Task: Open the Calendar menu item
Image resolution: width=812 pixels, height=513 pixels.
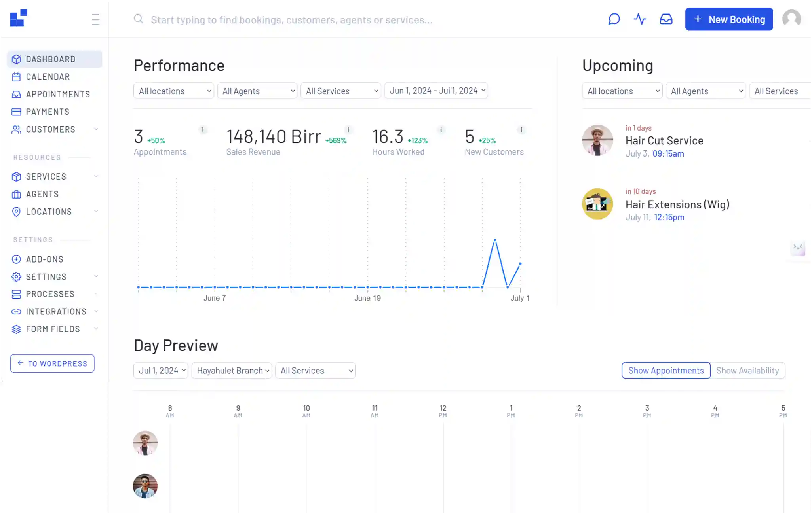Action: pos(48,77)
